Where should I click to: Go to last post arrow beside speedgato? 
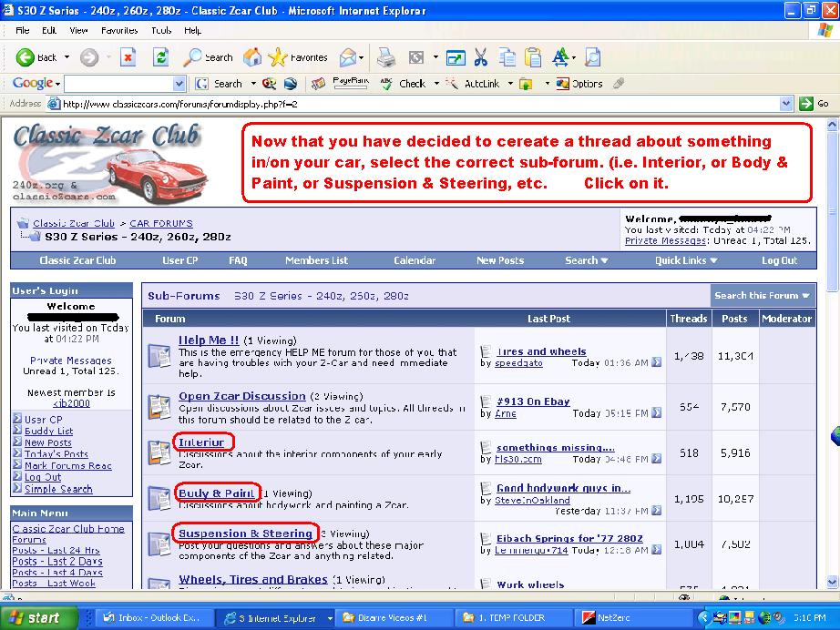pyautogui.click(x=656, y=362)
